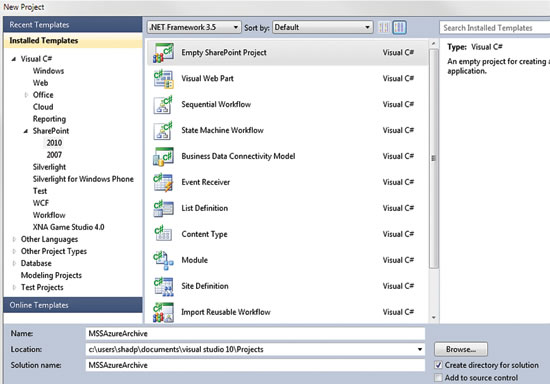The image size is (550, 384).
Task: Collapse the Visual C# tree node
Action: (x=14, y=59)
